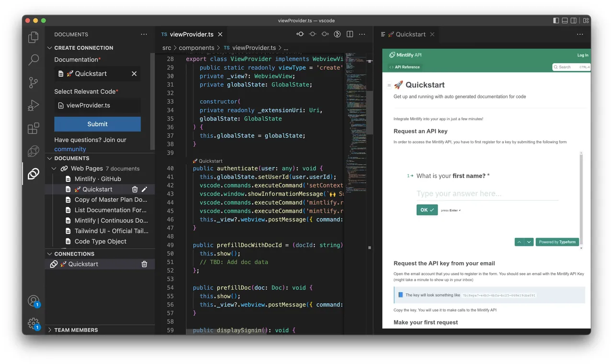This screenshot has width=613, height=364.
Task: Open the Accounts menu icon
Action: [x=34, y=301]
